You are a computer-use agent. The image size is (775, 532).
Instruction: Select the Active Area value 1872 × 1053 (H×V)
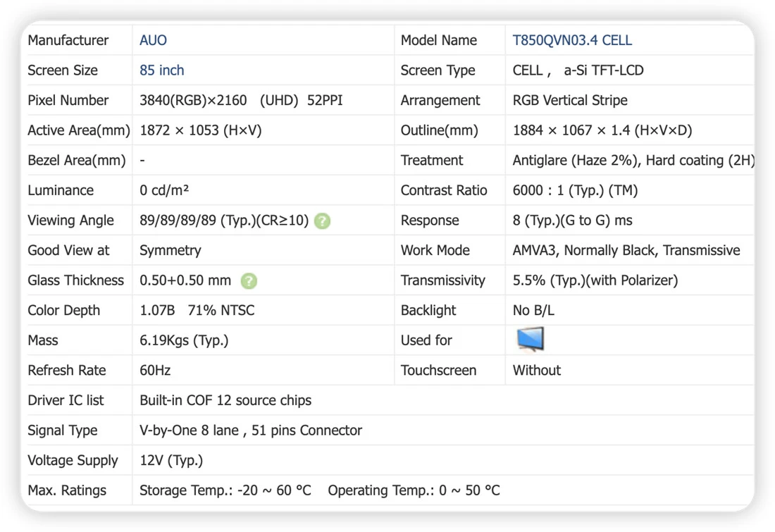click(x=200, y=130)
